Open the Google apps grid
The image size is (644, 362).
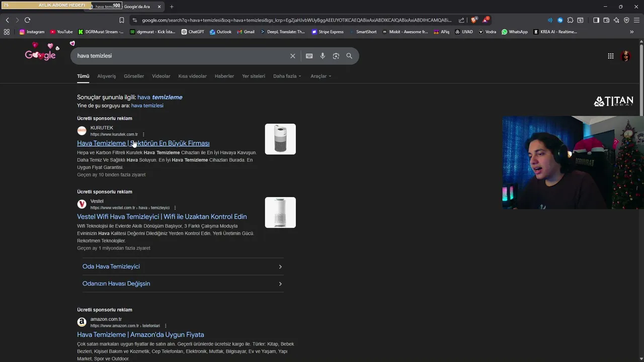click(610, 56)
